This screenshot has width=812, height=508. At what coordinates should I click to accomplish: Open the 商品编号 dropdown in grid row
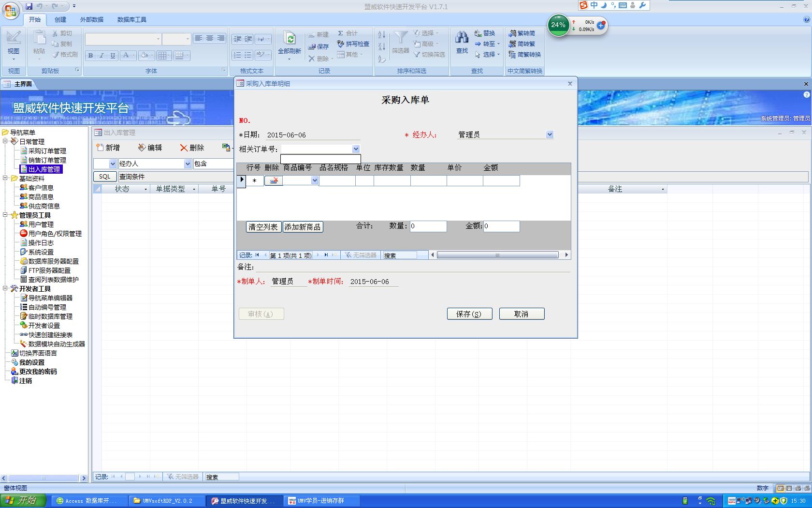coord(315,180)
